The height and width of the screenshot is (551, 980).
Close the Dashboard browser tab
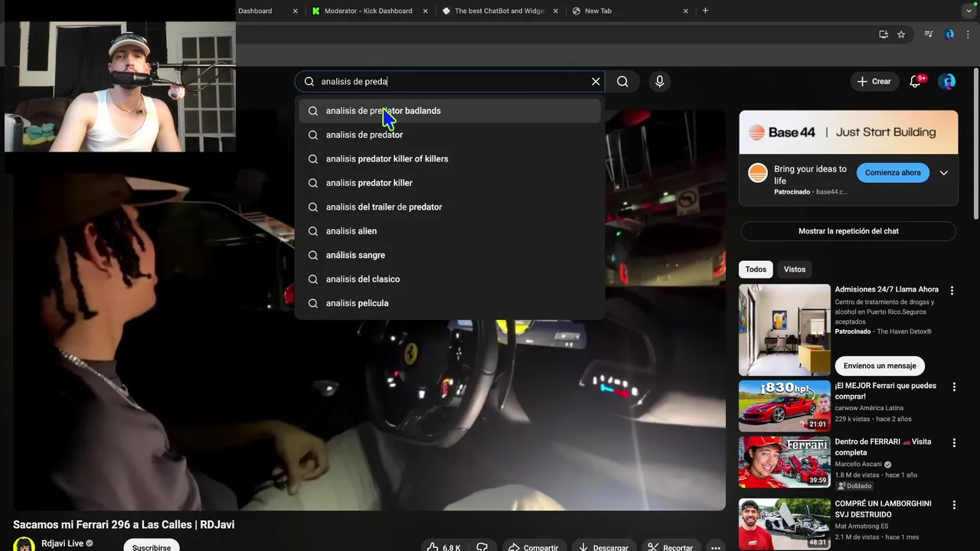point(295,11)
